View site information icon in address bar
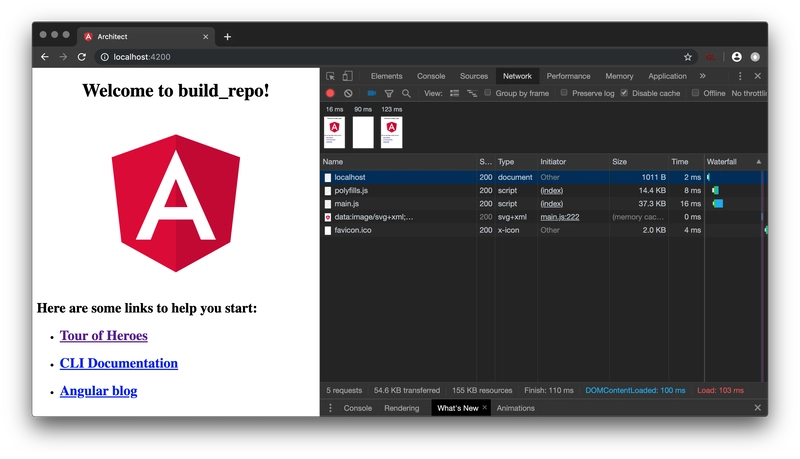800x459 pixels. click(x=105, y=57)
